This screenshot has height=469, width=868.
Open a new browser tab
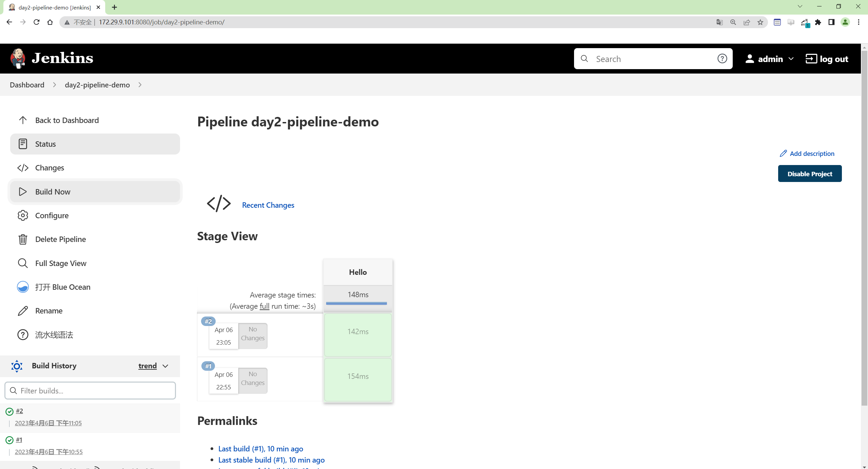coord(114,7)
